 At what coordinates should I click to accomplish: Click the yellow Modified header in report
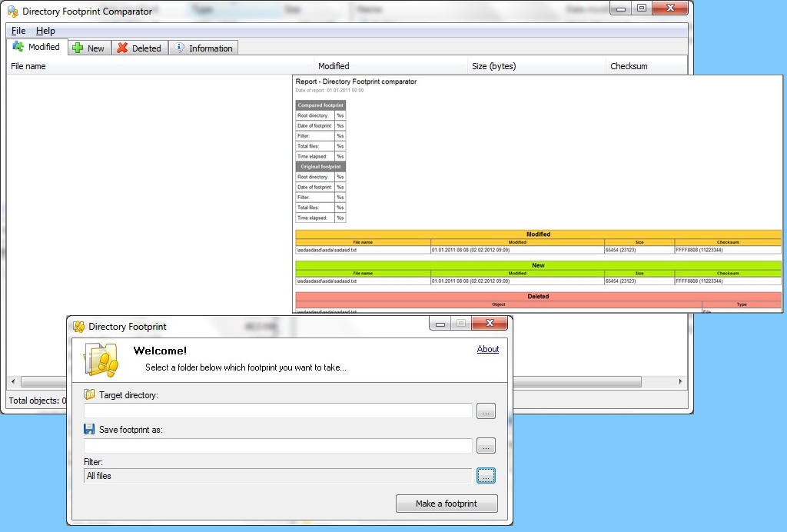pos(538,234)
